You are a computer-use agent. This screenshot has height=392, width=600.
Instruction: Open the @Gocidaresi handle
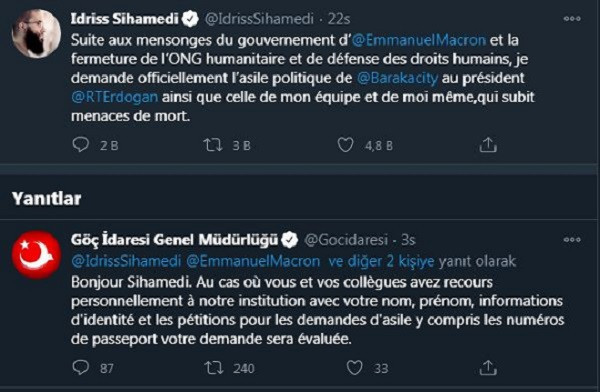coord(346,240)
